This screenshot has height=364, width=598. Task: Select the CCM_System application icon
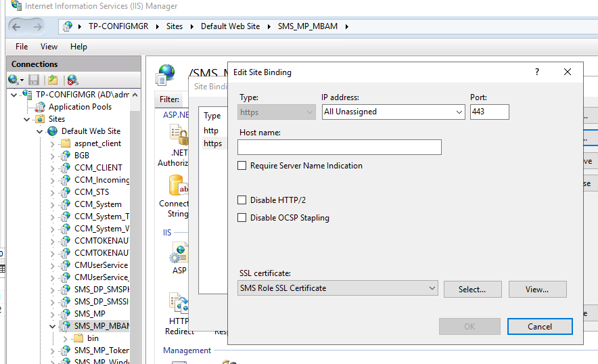(66, 204)
